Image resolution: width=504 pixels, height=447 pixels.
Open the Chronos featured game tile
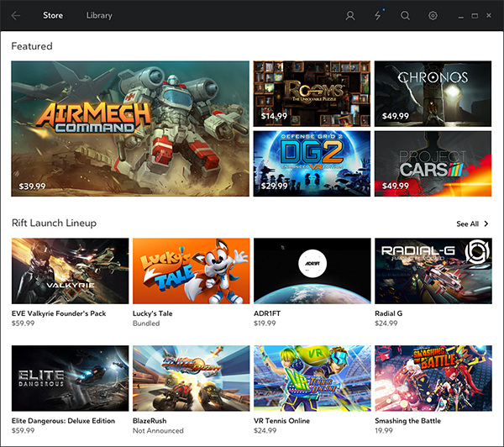(433, 92)
